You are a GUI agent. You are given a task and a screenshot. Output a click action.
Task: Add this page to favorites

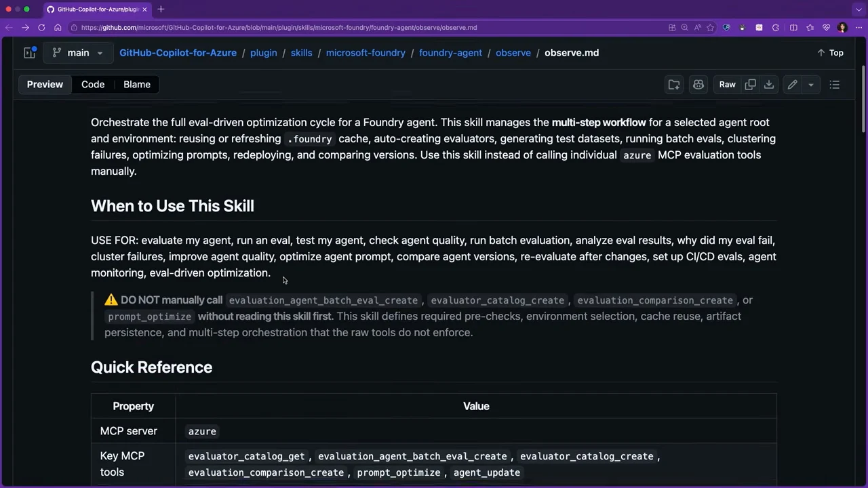(x=710, y=28)
